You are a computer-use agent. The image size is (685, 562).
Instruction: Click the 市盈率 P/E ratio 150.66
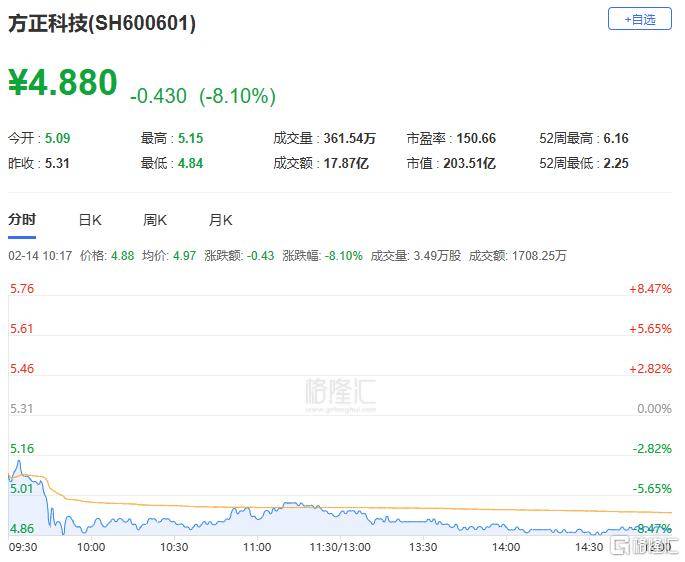[476, 138]
